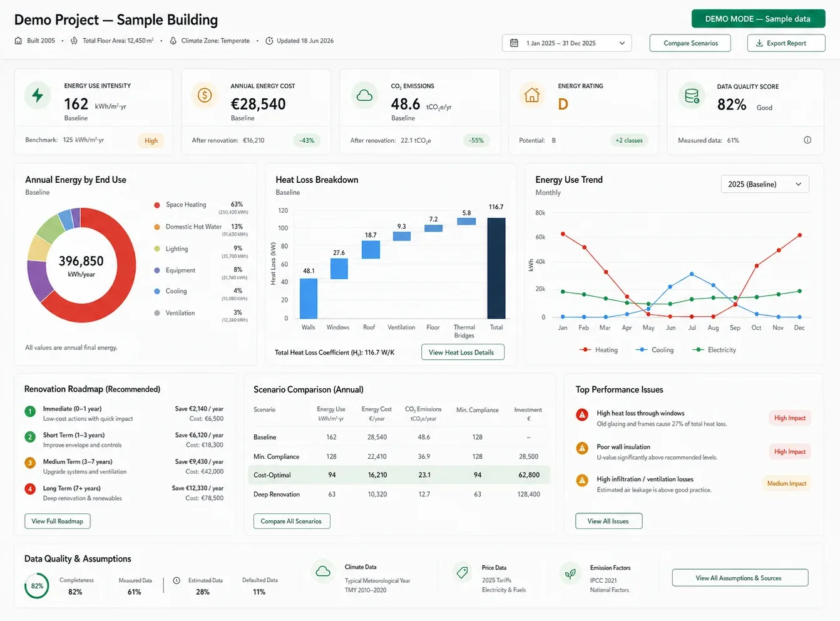Select the Baseline scenario row
The image size is (840, 621).
coord(399,437)
